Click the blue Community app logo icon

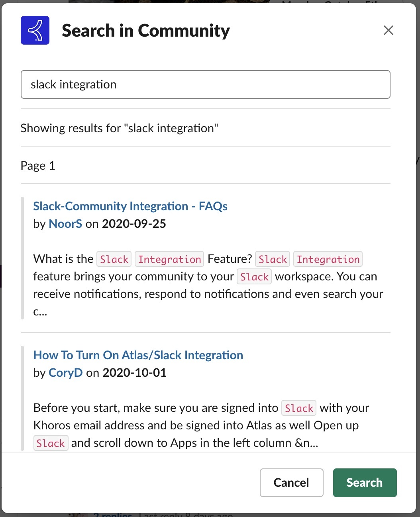35,30
